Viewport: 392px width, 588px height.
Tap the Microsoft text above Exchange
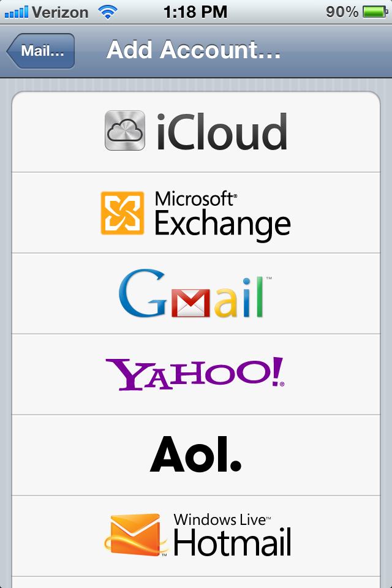coord(196,198)
